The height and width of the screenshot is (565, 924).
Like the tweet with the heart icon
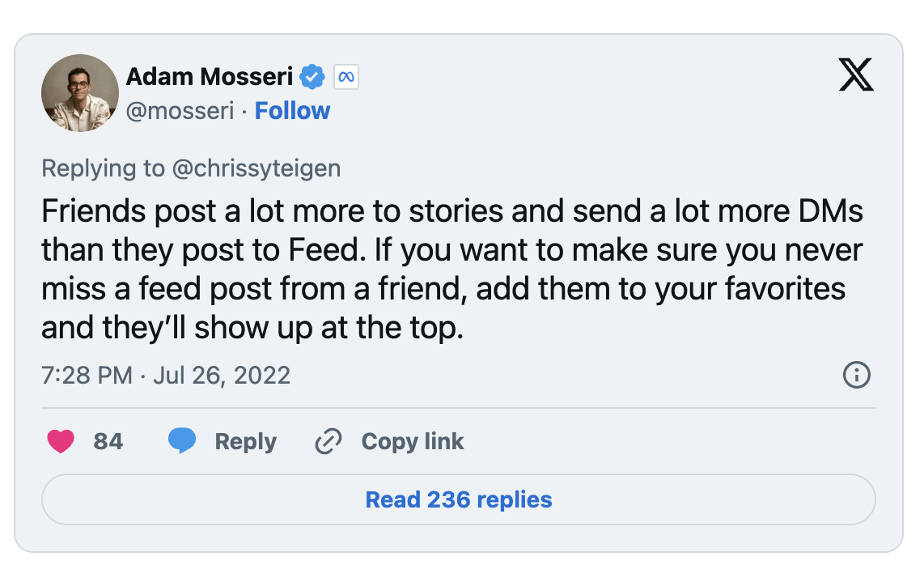pyautogui.click(x=61, y=441)
